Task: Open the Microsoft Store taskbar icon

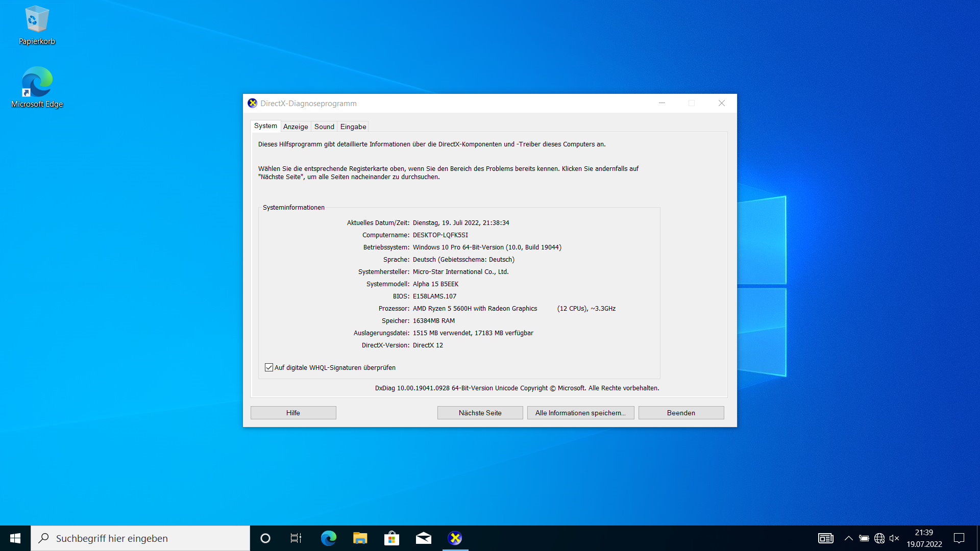Action: (x=392, y=538)
